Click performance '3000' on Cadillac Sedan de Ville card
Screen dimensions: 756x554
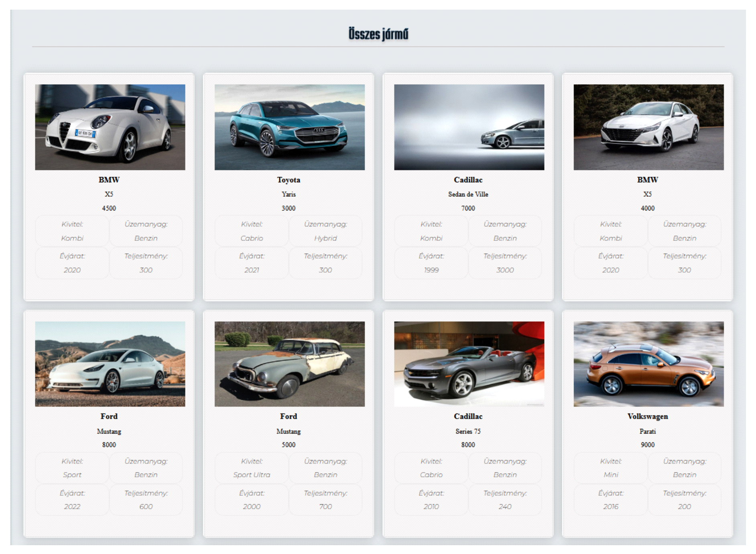[505, 270]
